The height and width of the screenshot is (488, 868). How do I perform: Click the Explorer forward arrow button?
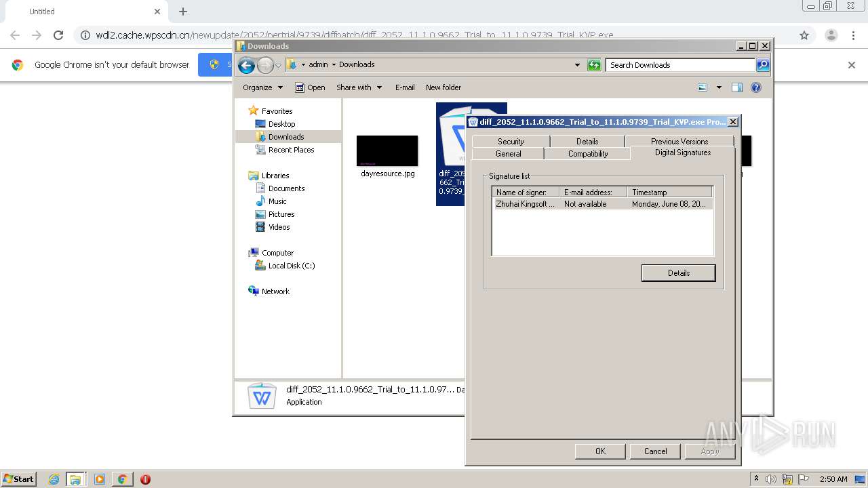[x=265, y=65]
